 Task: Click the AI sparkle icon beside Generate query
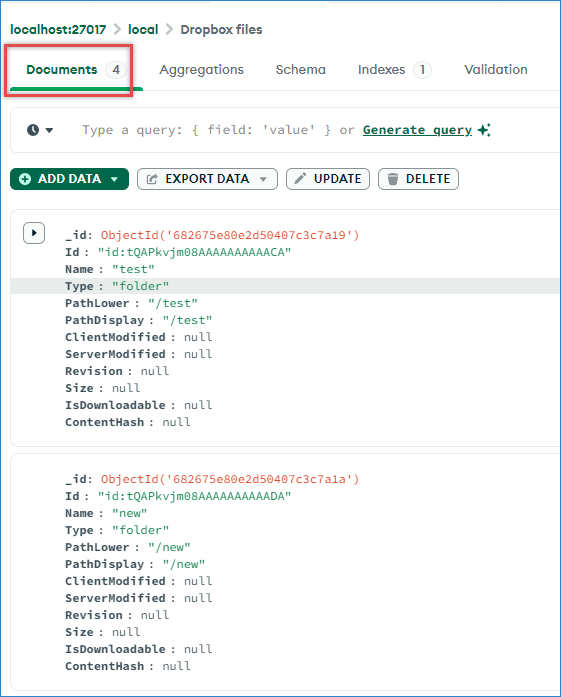[x=484, y=130]
